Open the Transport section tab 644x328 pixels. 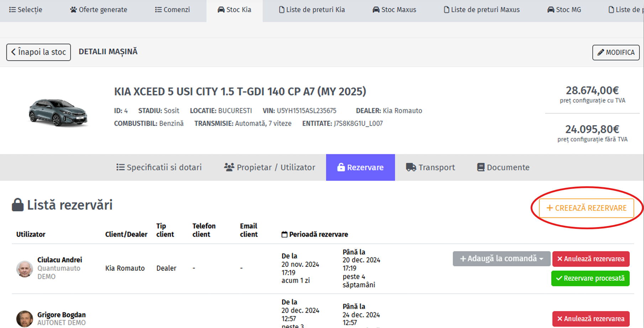click(x=431, y=167)
